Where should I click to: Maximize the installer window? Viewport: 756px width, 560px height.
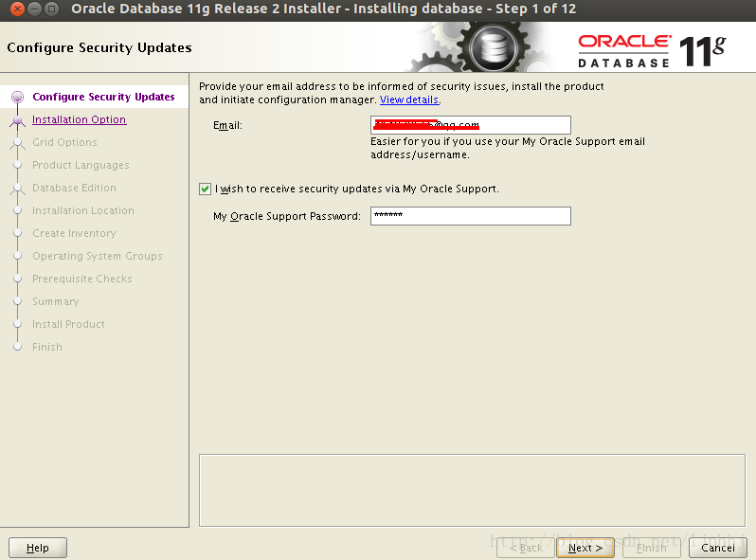pos(51,9)
